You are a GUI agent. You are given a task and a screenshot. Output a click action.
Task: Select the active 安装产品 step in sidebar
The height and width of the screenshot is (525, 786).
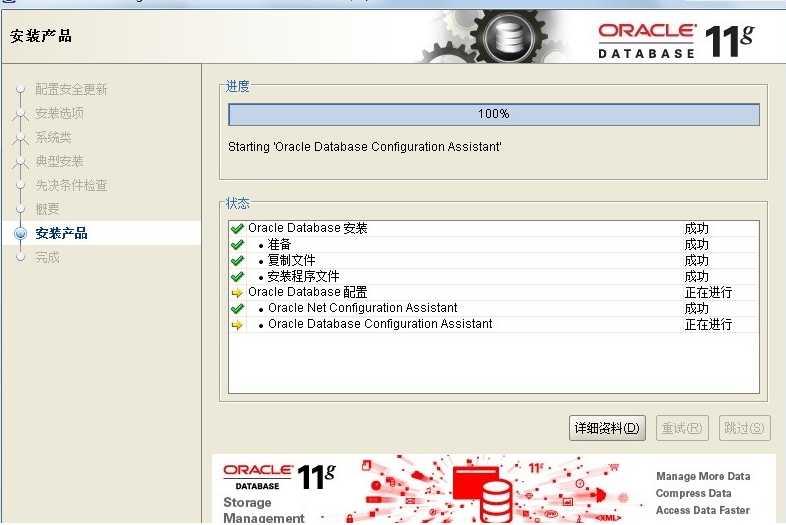click(61, 233)
